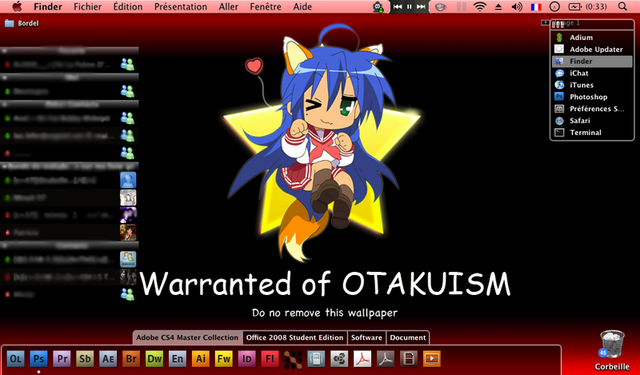Launch Photoshop from the Ps dock icon
Viewport: 640px width, 375px height.
[x=38, y=359]
